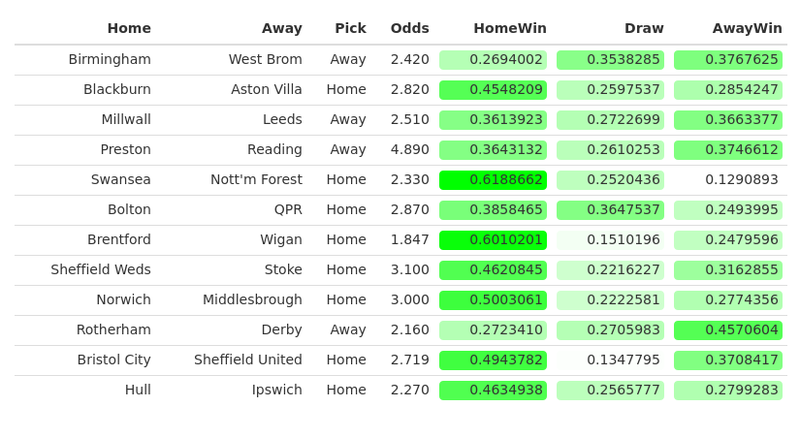Screen dimensions: 800x438
Task: Select Birmingham Draw value 0.3538285
Action: pyautogui.click(x=610, y=60)
